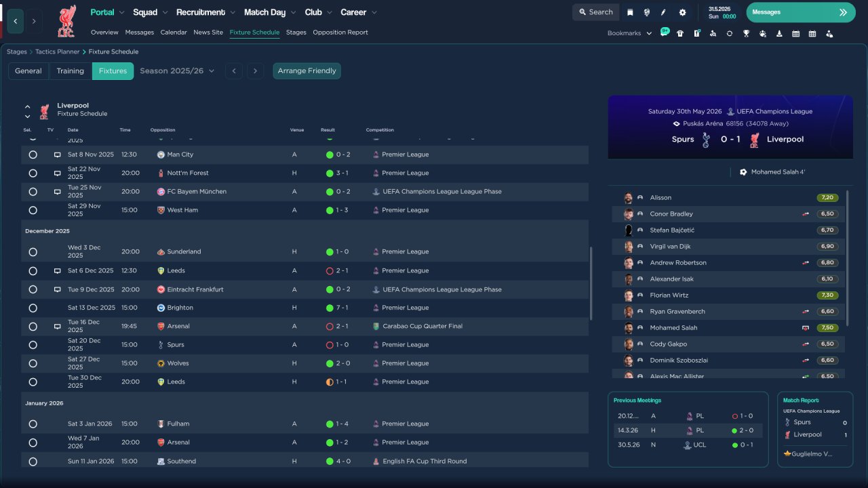Select the Brighton fixture radio button

[x=33, y=308]
